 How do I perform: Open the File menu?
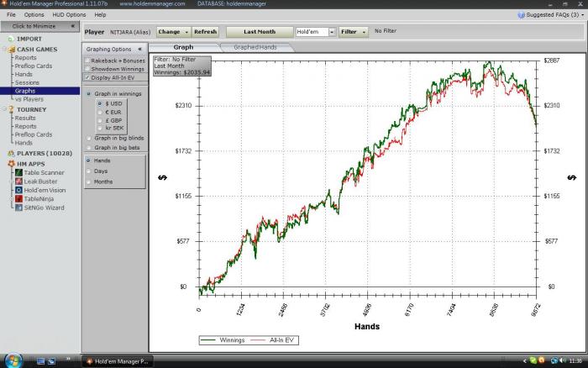coord(11,14)
